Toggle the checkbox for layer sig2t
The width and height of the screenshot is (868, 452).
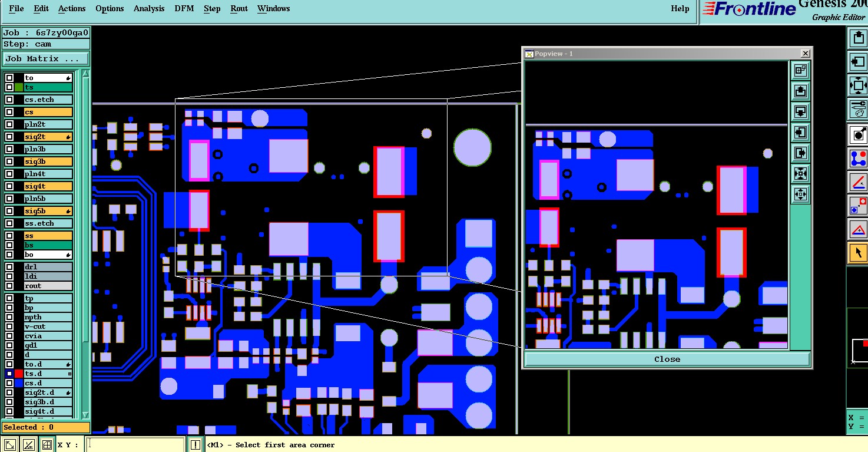[x=9, y=137]
